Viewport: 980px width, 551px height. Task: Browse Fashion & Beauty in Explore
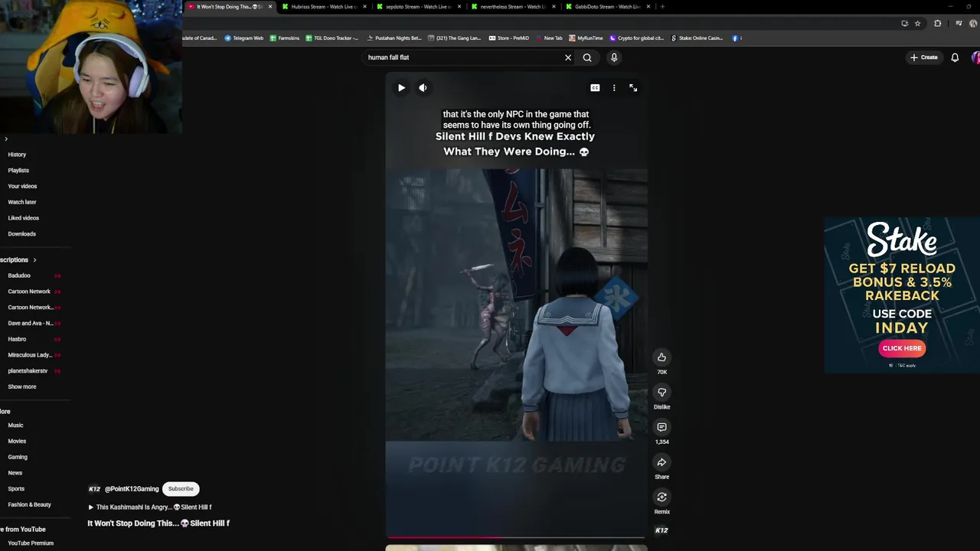click(x=29, y=505)
